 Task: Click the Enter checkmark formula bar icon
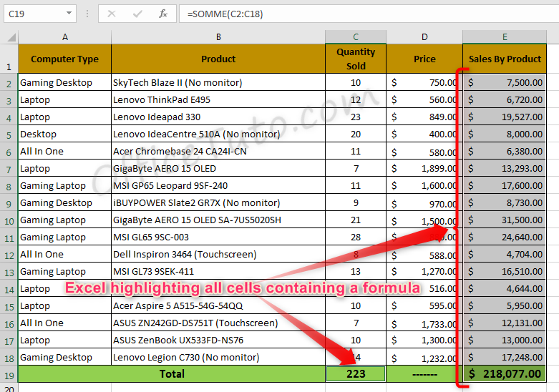pos(137,14)
